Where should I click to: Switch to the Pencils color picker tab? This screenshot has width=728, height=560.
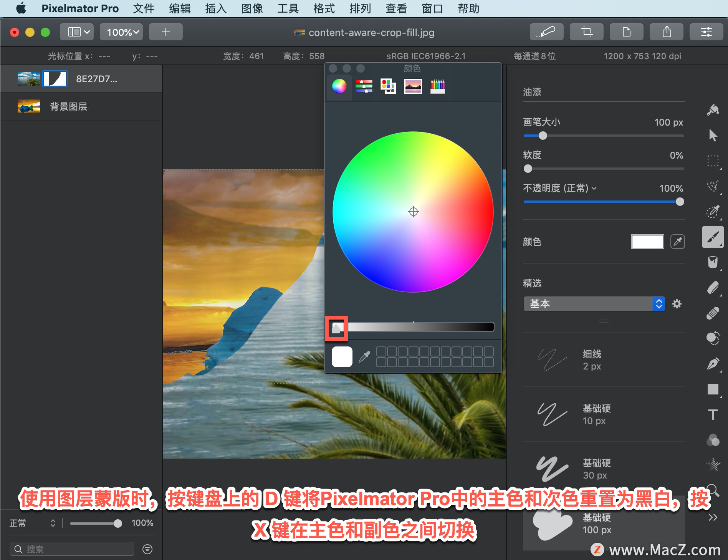[437, 86]
